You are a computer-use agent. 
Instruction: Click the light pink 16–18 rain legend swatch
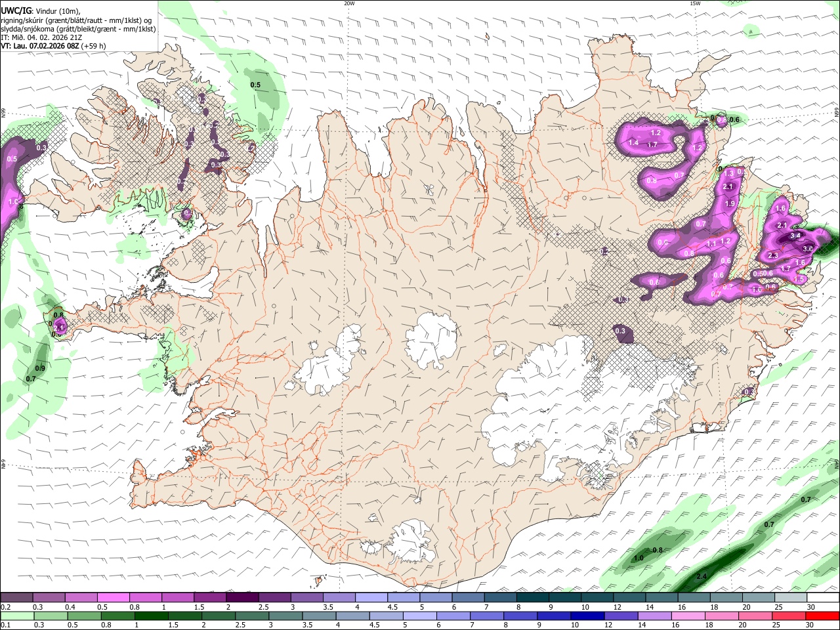688,616
